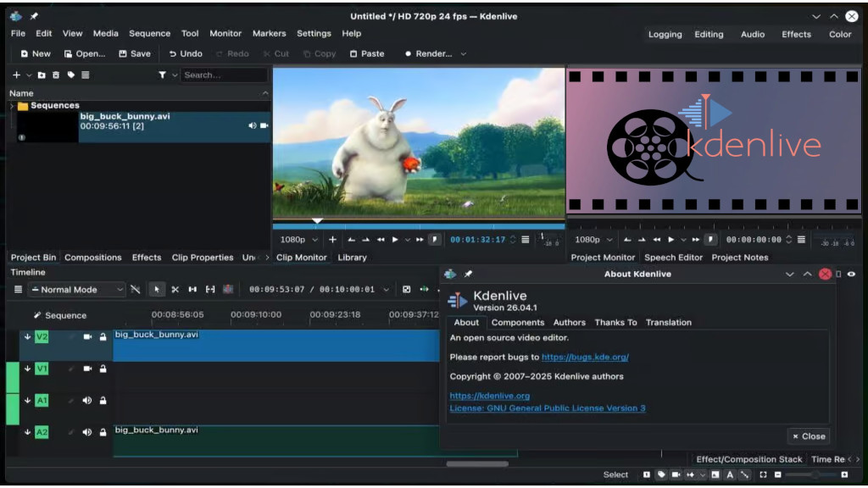Collapse track V2 with its down arrow
868x488 pixels.
pyautogui.click(x=27, y=336)
